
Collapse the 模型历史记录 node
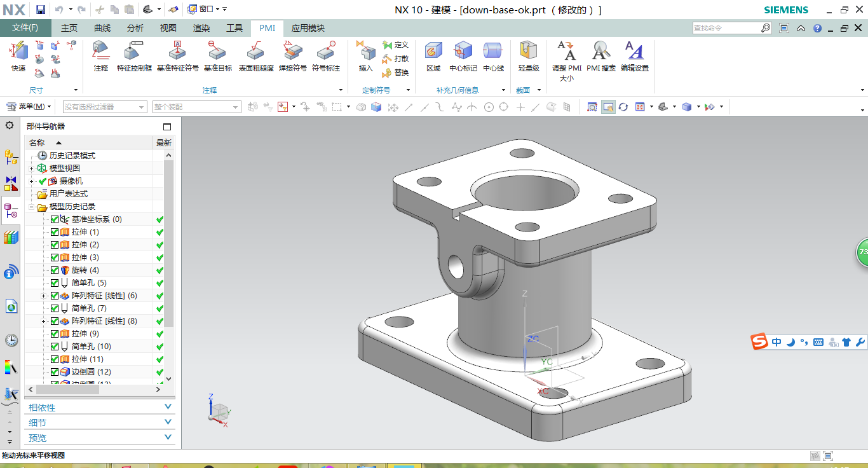pos(32,207)
